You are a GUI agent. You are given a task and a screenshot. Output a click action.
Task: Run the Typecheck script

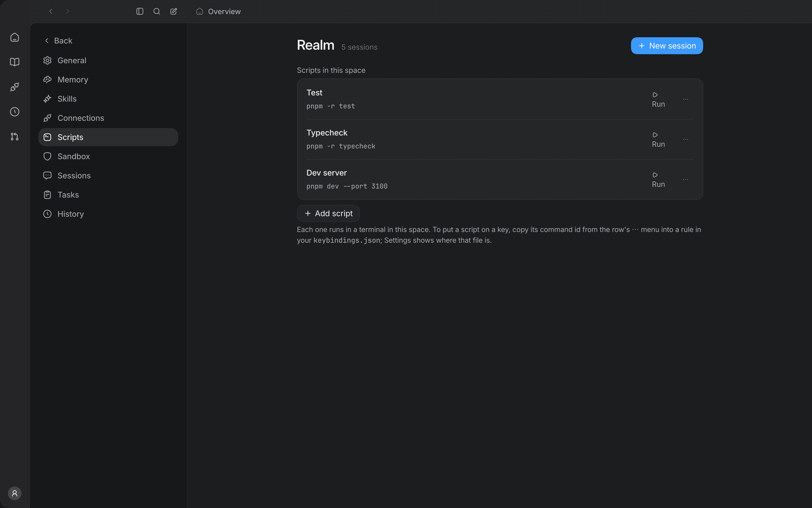click(658, 139)
